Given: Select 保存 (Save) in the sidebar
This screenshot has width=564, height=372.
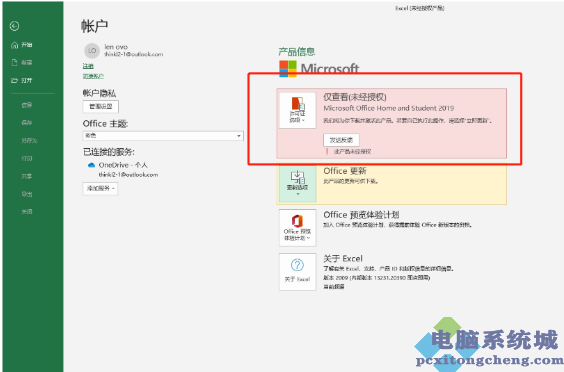Looking at the screenshot, I should (27, 123).
